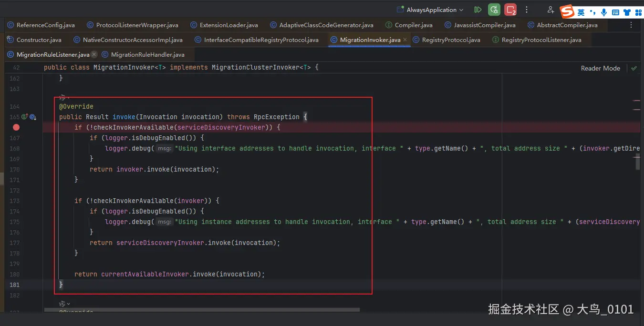Close the MigrationRuleListener.java tab
The height and width of the screenshot is (326, 644).
point(94,54)
